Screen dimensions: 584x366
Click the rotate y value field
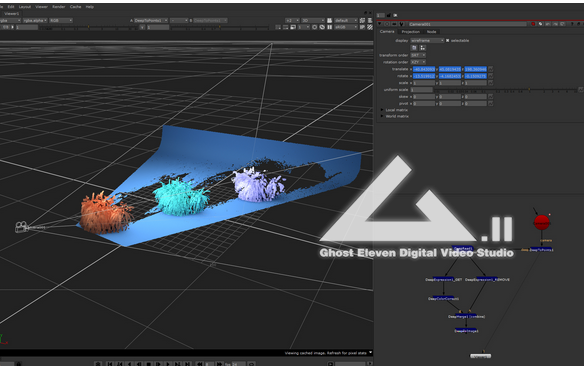(x=450, y=76)
